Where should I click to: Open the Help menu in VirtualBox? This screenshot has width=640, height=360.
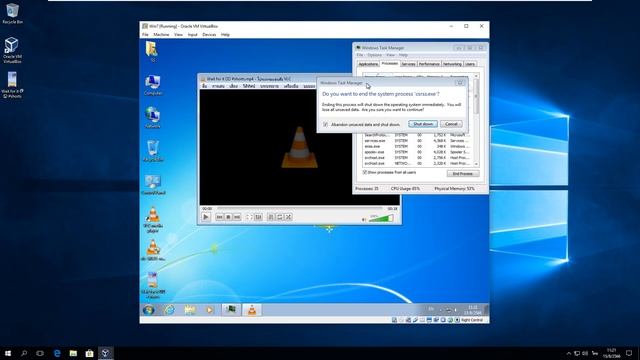pos(225,35)
